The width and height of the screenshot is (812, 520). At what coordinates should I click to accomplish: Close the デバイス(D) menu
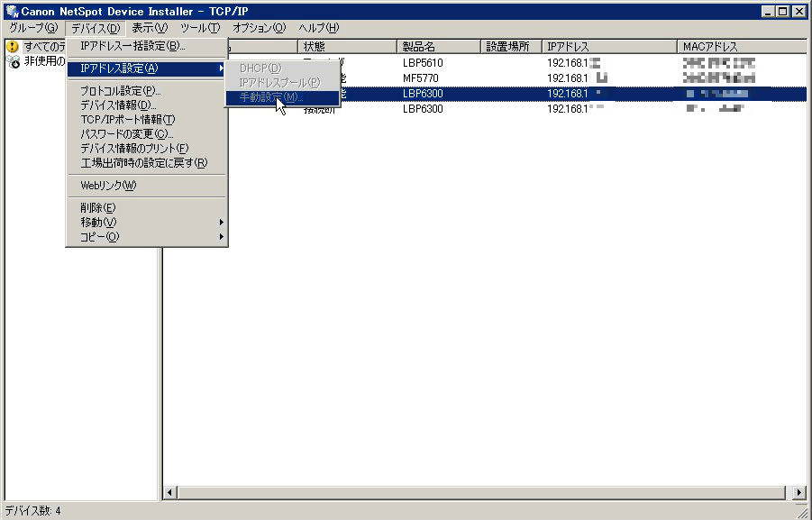tap(96, 28)
